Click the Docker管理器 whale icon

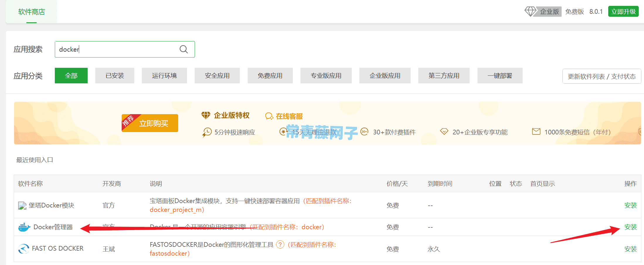[24, 227]
